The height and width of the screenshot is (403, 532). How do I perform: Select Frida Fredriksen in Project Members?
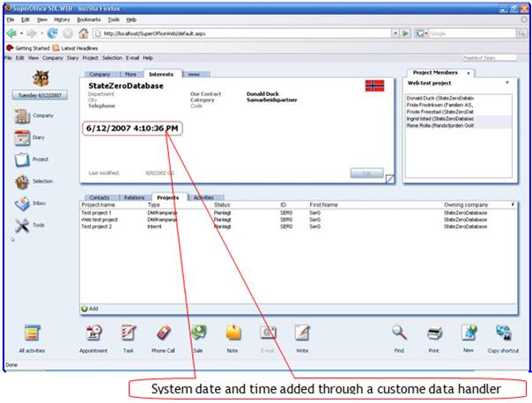click(459, 105)
